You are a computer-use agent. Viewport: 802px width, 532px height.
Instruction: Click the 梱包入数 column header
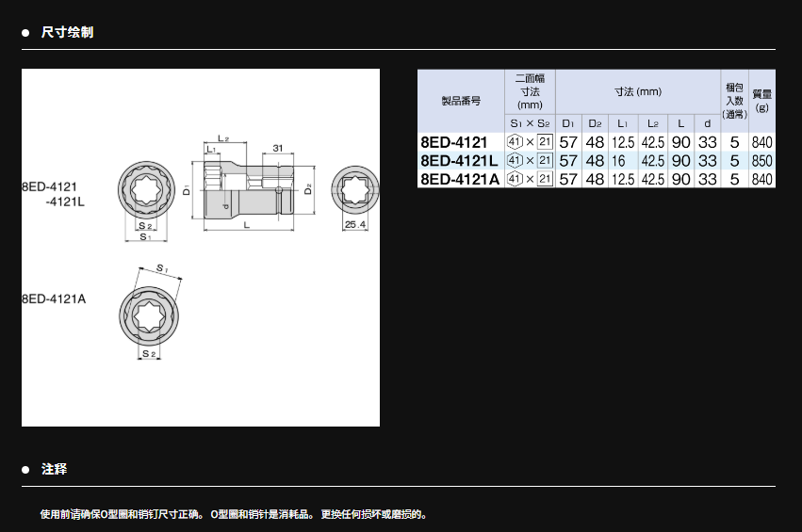[x=734, y=95]
